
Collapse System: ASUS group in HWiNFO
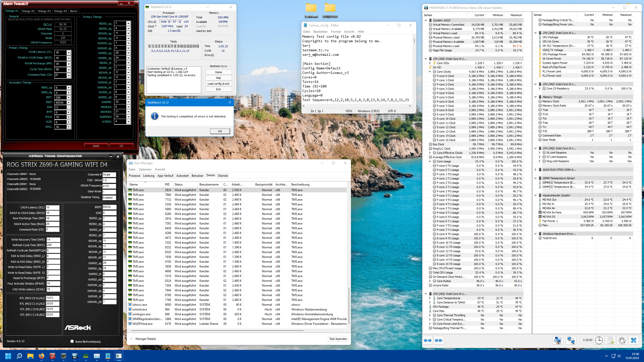point(426,20)
